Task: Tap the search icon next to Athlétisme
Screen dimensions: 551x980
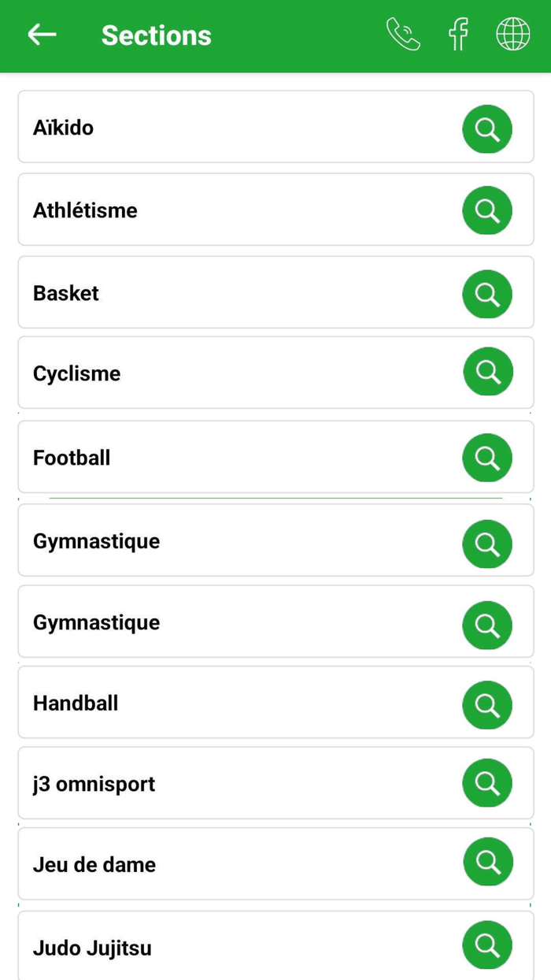Action: pos(486,210)
